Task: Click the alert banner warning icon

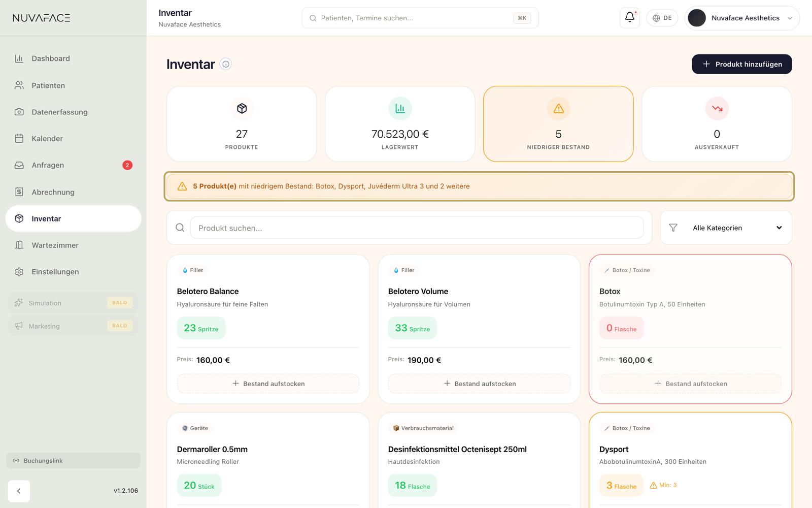Action: [182, 186]
